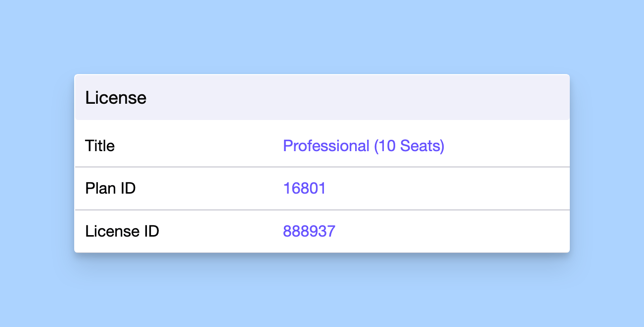Click the divider between Plan ID and License ID rows
Screen dimensions: 644x327
322,210
